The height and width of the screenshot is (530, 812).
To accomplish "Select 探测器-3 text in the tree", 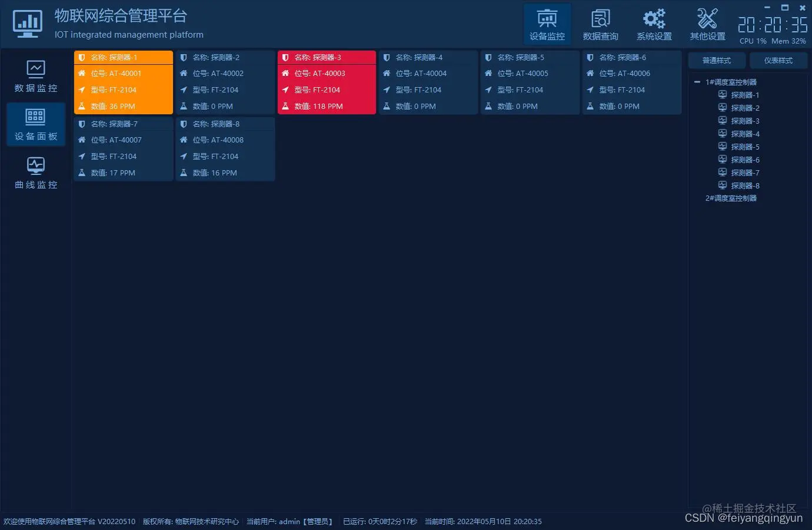I will (745, 121).
